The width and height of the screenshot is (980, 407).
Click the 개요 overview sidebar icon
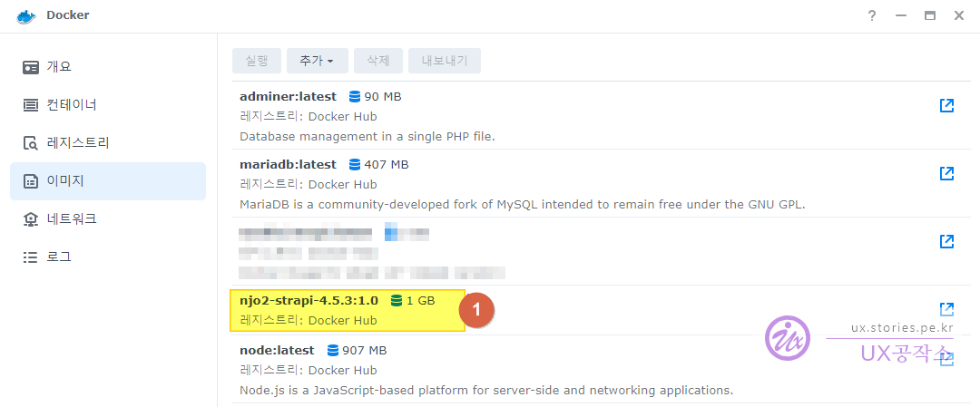tap(31, 67)
